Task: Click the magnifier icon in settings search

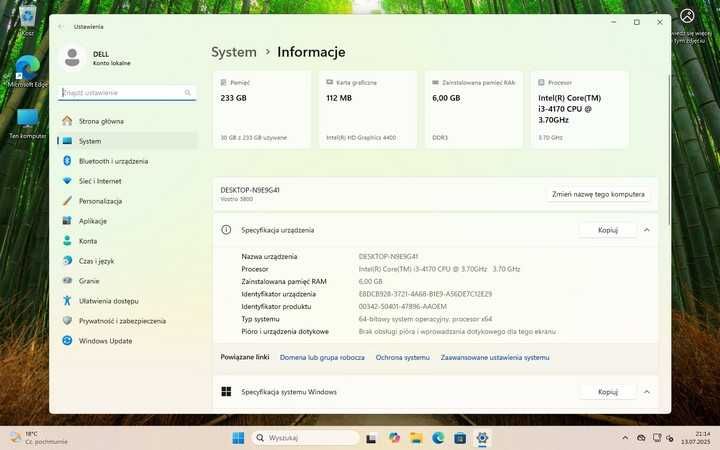Action: click(187, 93)
